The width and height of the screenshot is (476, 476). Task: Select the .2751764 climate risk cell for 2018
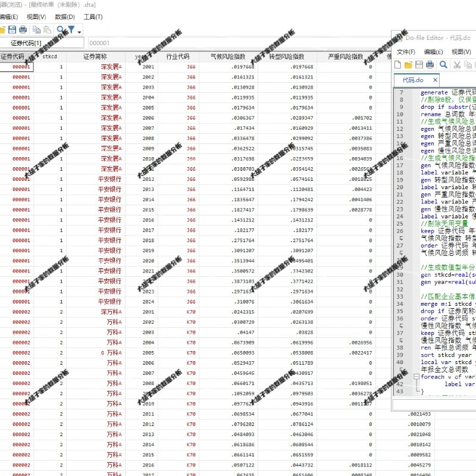228,240
